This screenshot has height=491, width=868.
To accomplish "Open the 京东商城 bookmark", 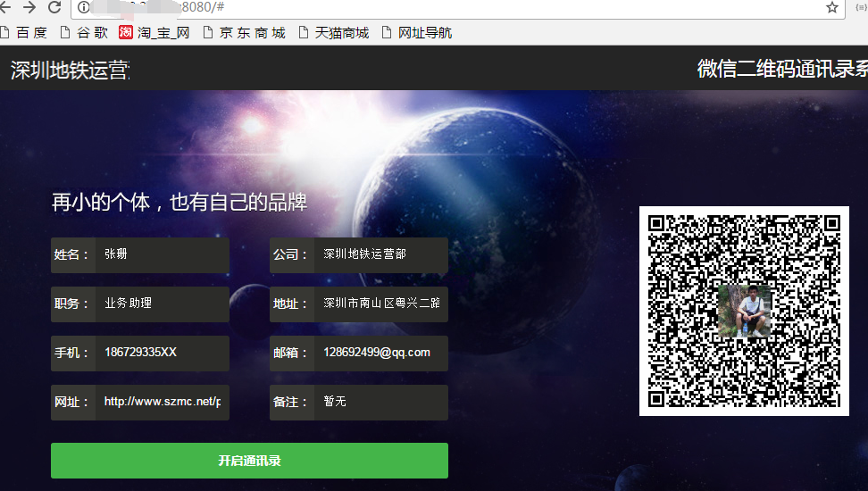I will click(244, 33).
